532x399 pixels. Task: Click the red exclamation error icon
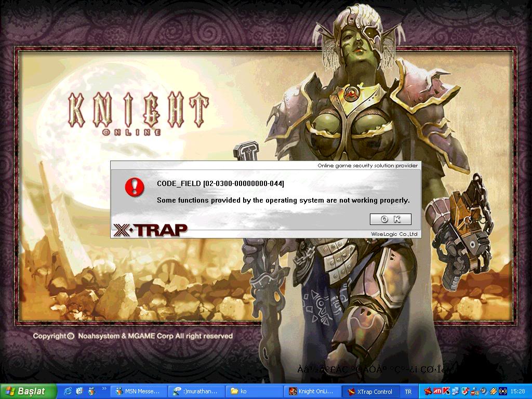pos(135,187)
